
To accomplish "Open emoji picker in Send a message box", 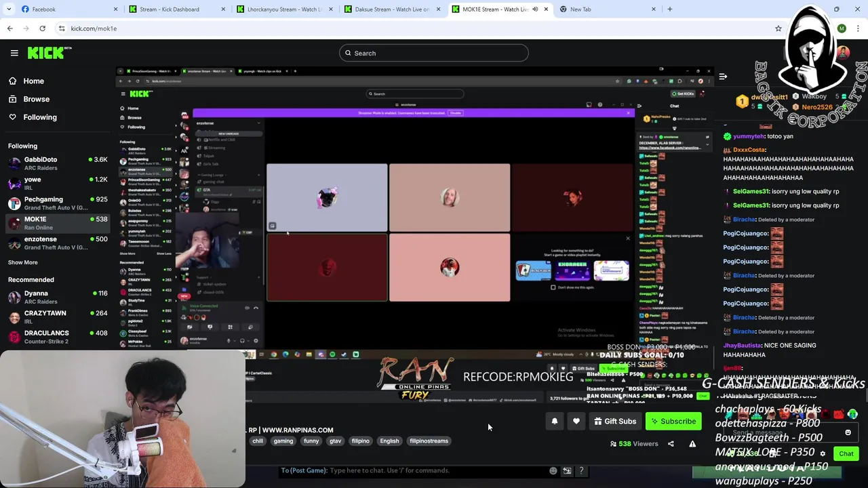I will coord(848,432).
